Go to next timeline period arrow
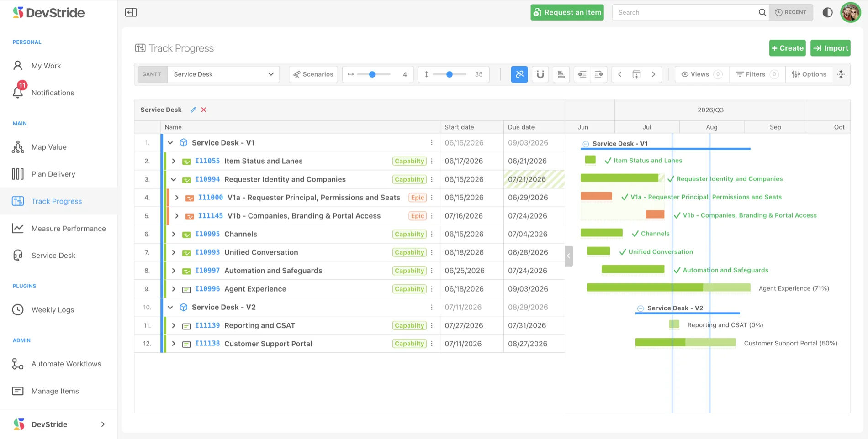Viewport: 868px width, 439px height. pos(654,74)
